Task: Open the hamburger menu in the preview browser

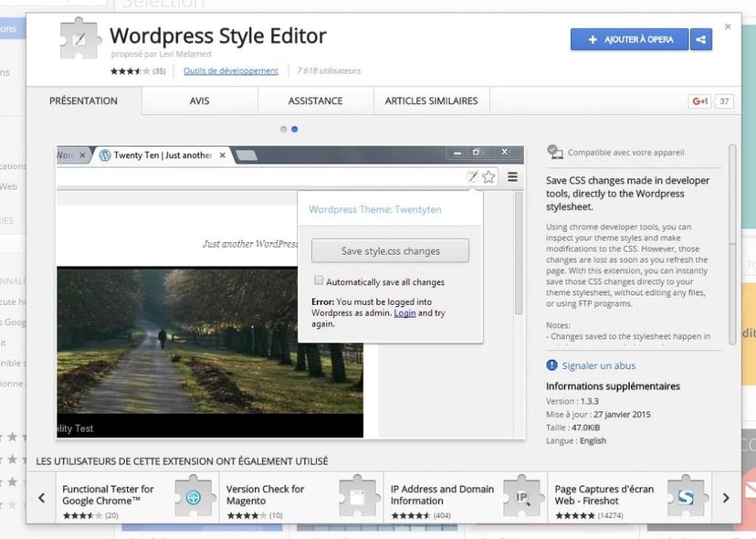Action: point(511,177)
